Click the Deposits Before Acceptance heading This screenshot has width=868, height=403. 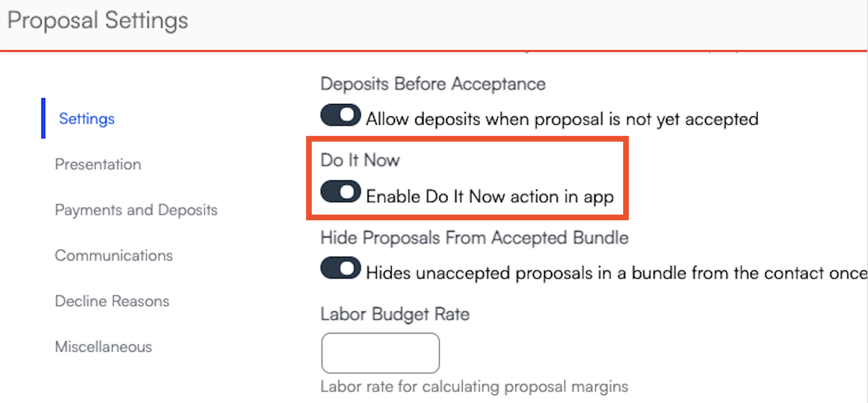(433, 84)
